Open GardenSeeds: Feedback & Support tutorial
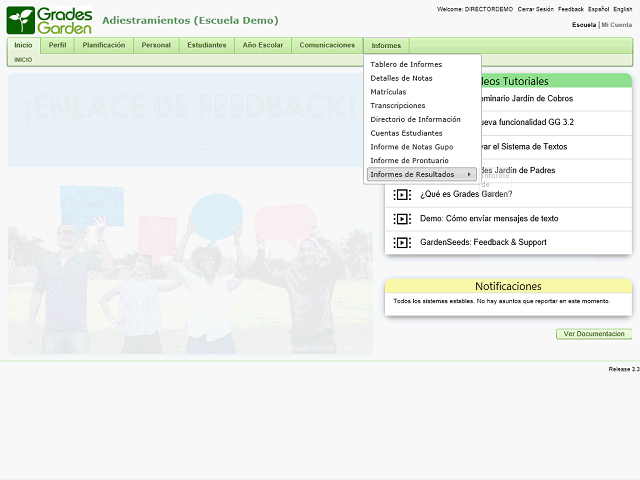This screenshot has width=640, height=480. tap(483, 242)
